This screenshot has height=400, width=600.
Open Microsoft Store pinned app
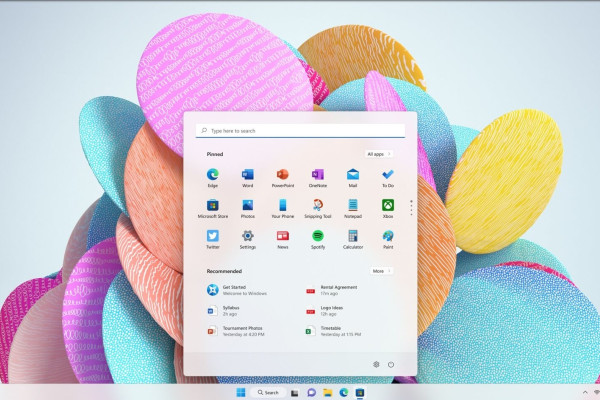(x=213, y=209)
